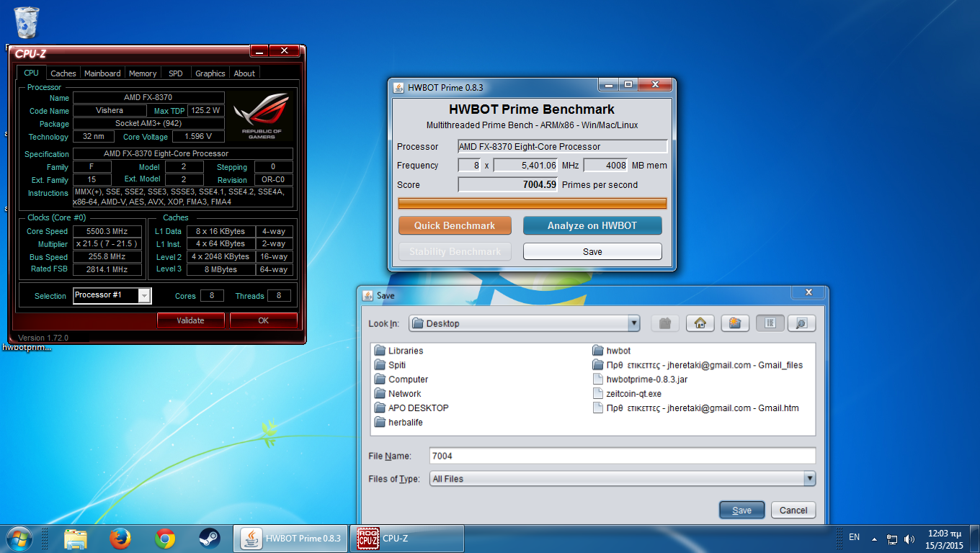The width and height of the screenshot is (980, 553).
Task: Click the disabled Stability Benchmark button
Action: coord(455,251)
